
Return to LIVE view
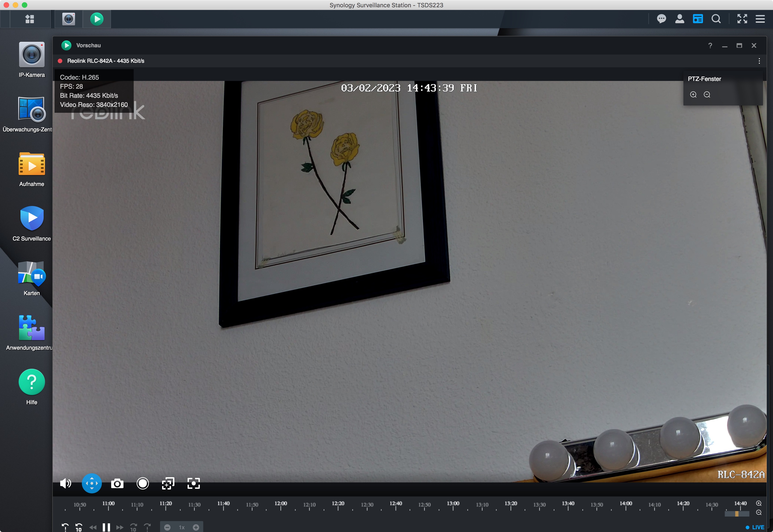755,527
